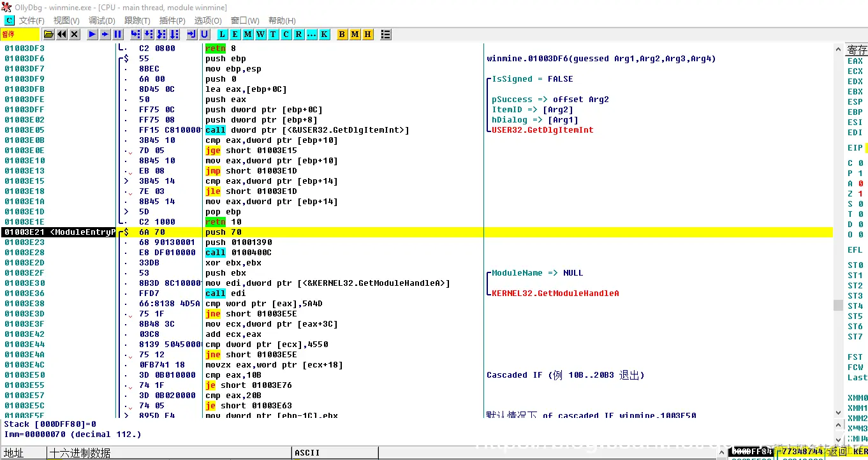868x460 pixels.
Task: Open options via the list icon in toolbar
Action: pos(386,34)
